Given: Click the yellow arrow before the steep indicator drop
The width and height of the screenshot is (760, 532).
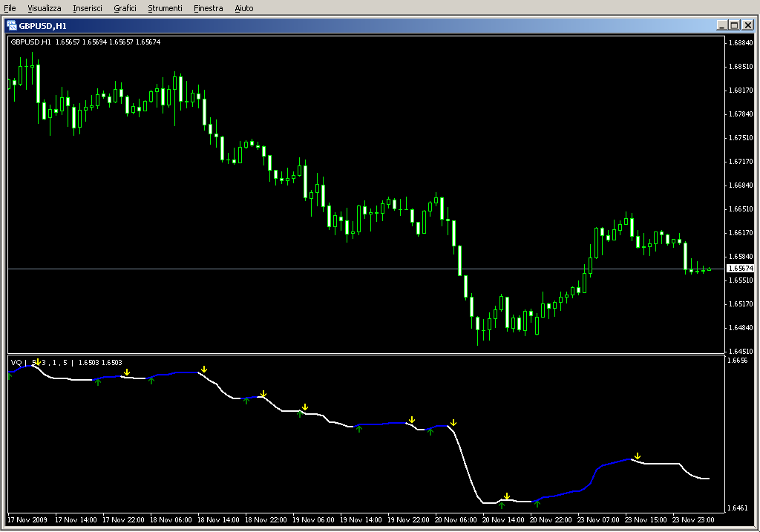Looking at the screenshot, I should click(x=453, y=423).
